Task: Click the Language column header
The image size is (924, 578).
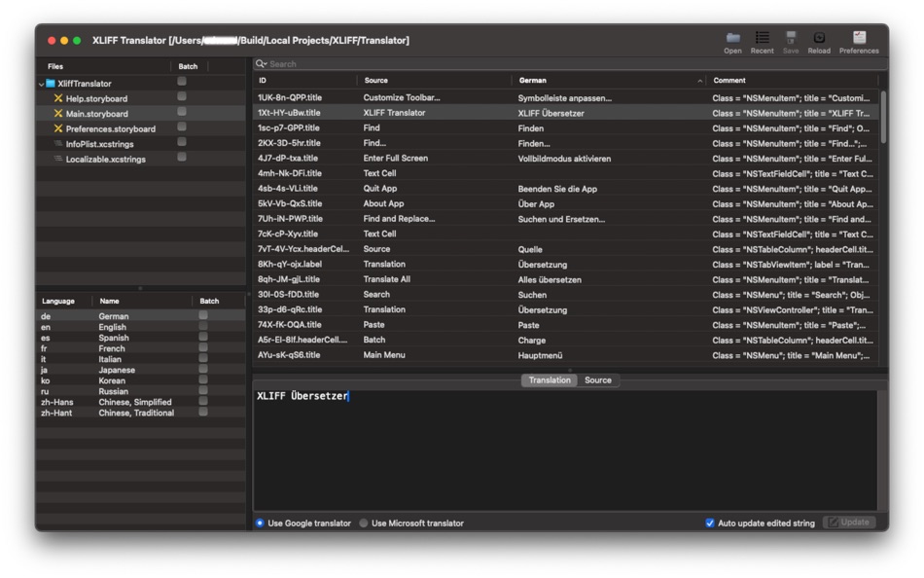Action: [63, 301]
